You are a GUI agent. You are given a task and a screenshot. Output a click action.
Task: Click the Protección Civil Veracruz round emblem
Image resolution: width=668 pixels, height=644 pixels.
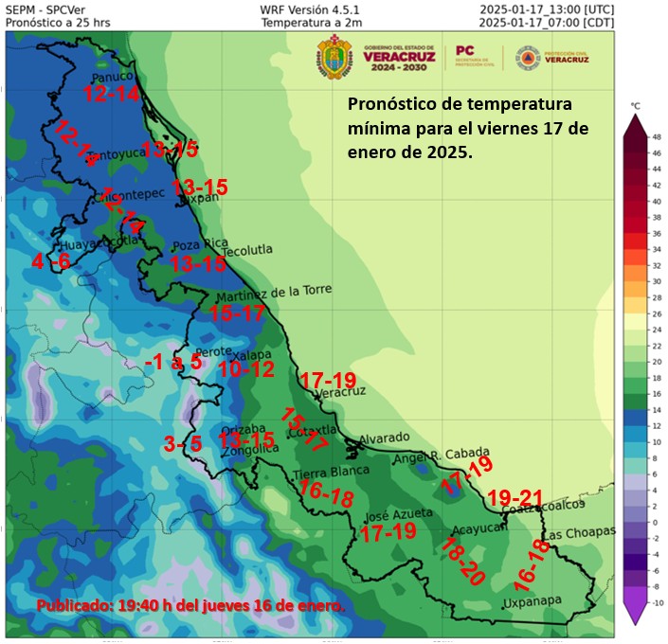pos(528,58)
